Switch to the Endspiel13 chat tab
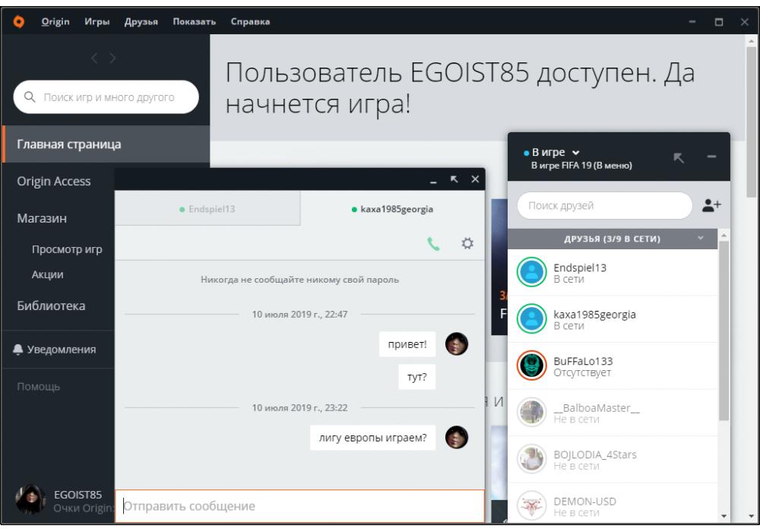The height and width of the screenshot is (532, 760). (207, 209)
